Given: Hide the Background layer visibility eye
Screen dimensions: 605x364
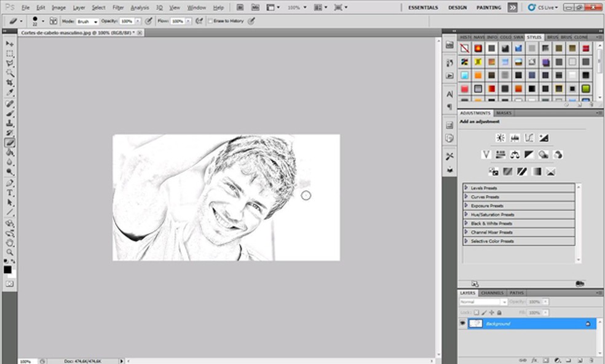Looking at the screenshot, I should [x=463, y=323].
